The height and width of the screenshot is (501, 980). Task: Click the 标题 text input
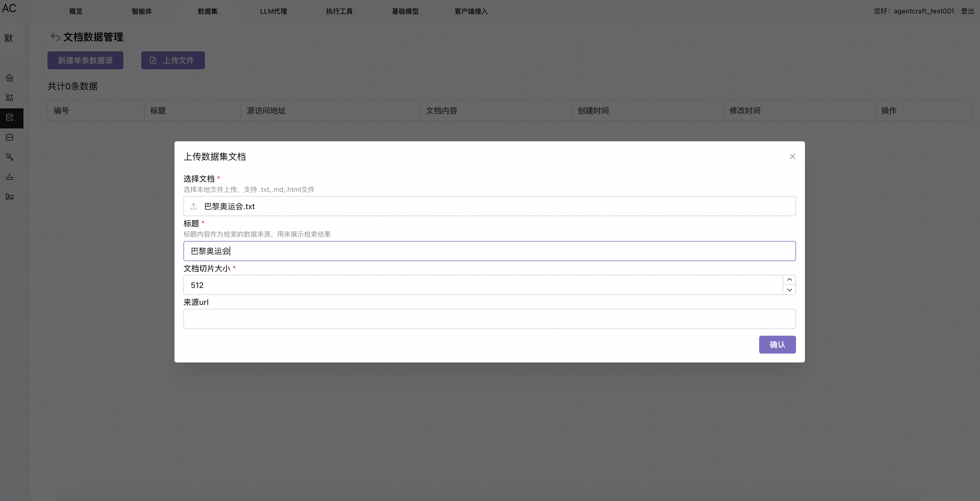(x=489, y=251)
